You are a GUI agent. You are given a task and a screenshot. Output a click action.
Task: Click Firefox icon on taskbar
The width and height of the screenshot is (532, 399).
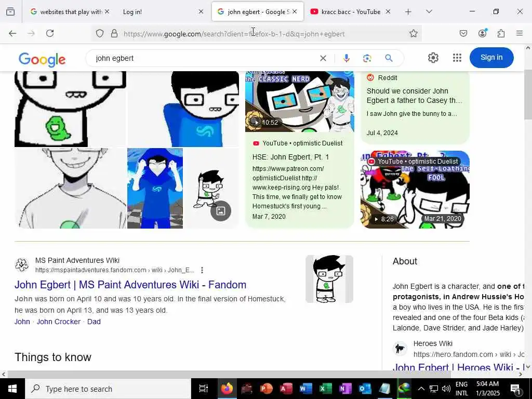click(227, 389)
